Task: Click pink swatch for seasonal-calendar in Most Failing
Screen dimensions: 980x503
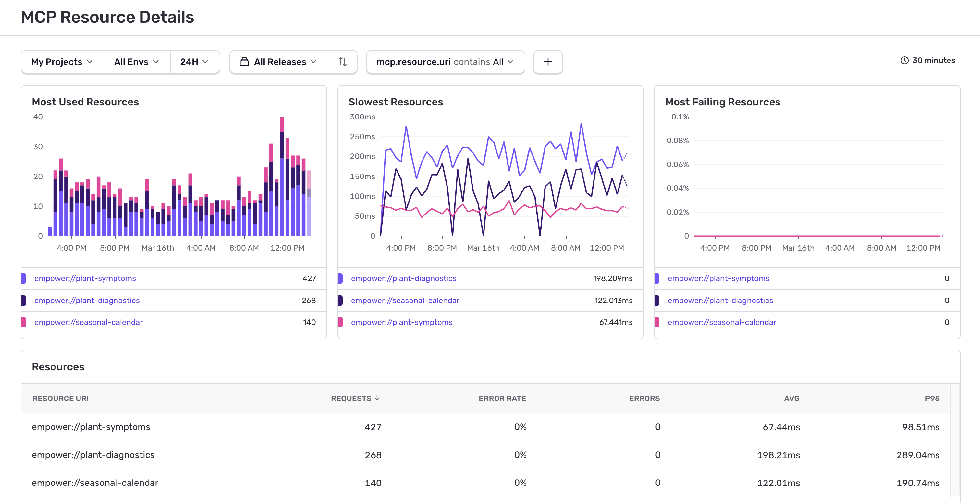Action: click(x=657, y=322)
